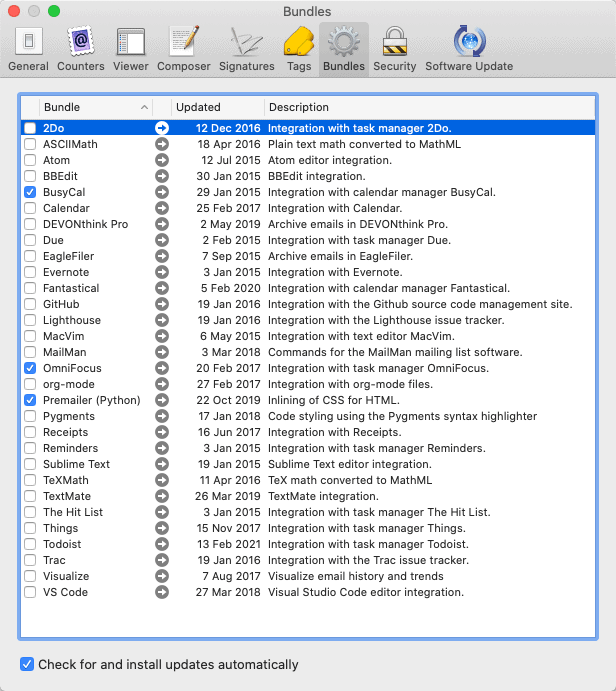Click the arrow icon for 2Do bundle
The height and width of the screenshot is (691, 616).
click(x=162, y=128)
